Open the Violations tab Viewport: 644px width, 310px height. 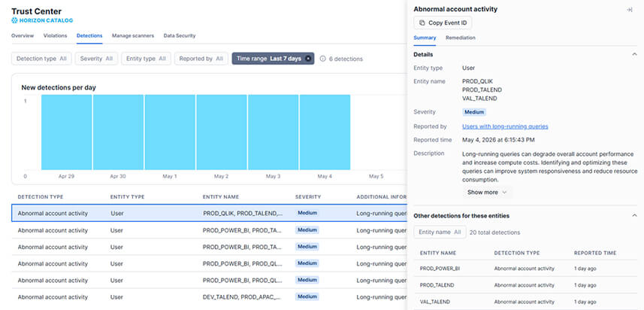tap(55, 36)
